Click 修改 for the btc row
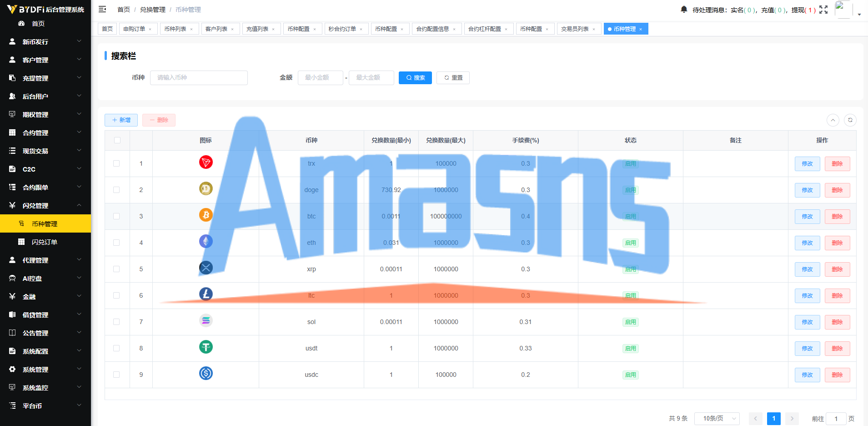 (x=808, y=217)
